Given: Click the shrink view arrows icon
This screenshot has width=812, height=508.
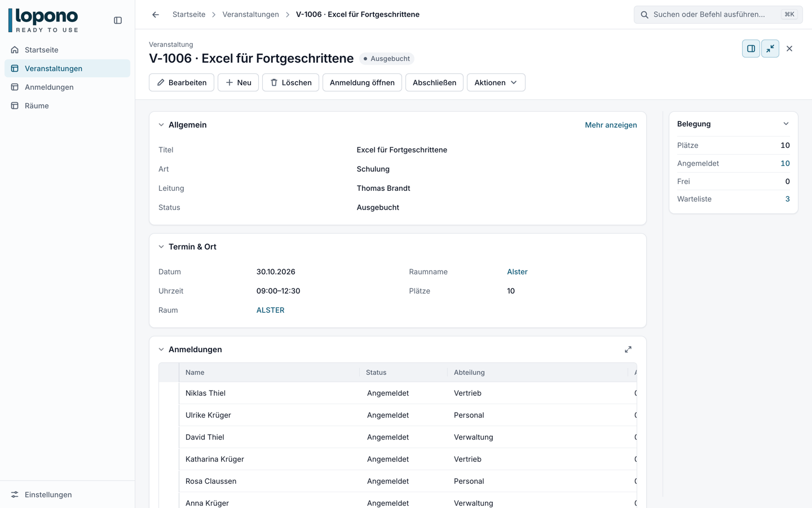Looking at the screenshot, I should point(770,49).
